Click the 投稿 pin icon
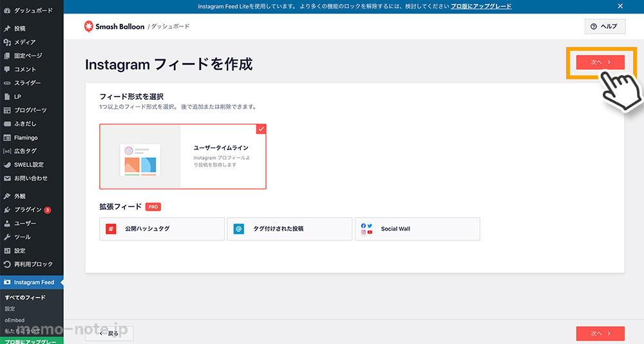 pos(7,28)
